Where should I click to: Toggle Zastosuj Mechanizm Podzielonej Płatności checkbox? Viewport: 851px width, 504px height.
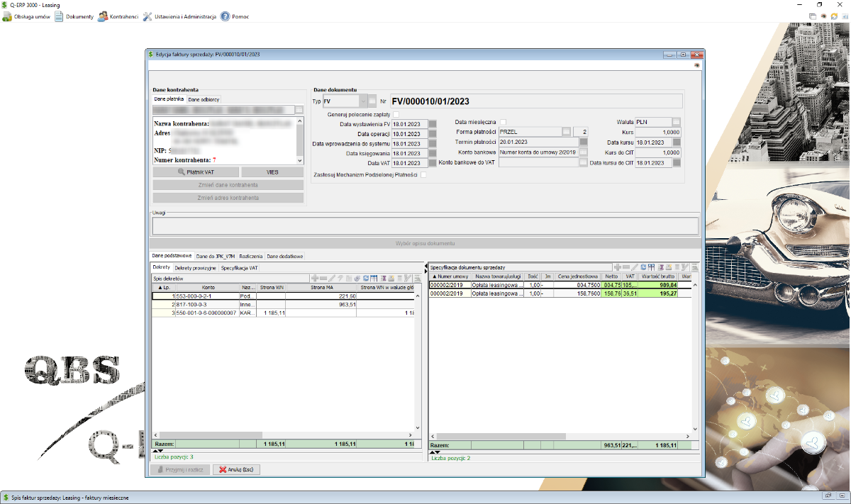tap(423, 174)
